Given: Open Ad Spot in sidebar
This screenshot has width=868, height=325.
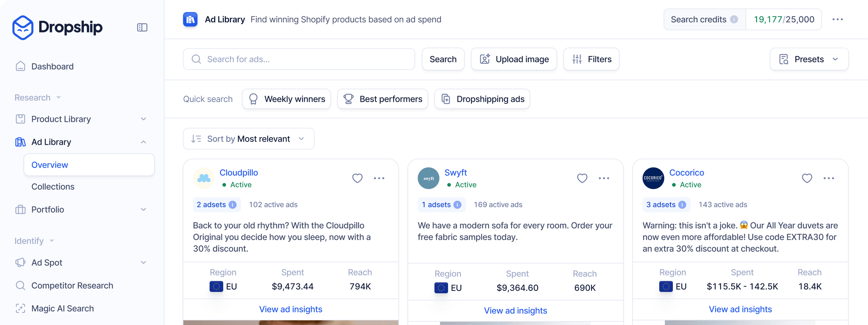Looking at the screenshot, I should coord(47,263).
